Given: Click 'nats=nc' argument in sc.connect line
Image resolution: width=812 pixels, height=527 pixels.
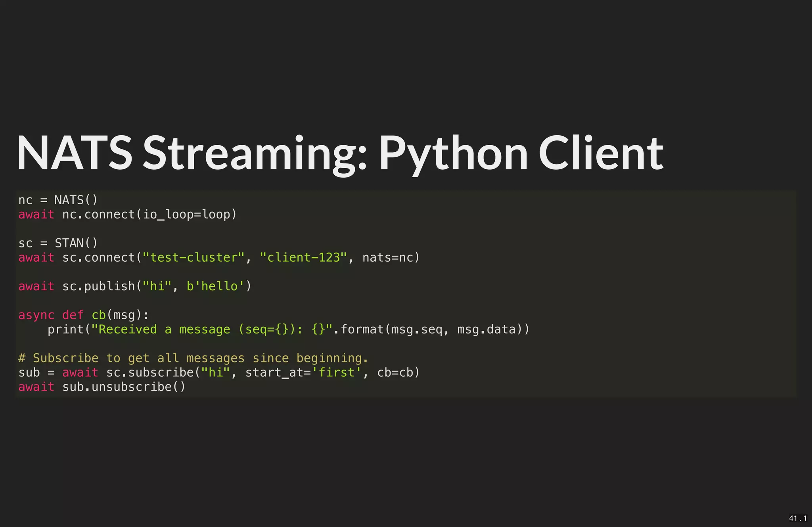Looking at the screenshot, I should tap(388, 258).
